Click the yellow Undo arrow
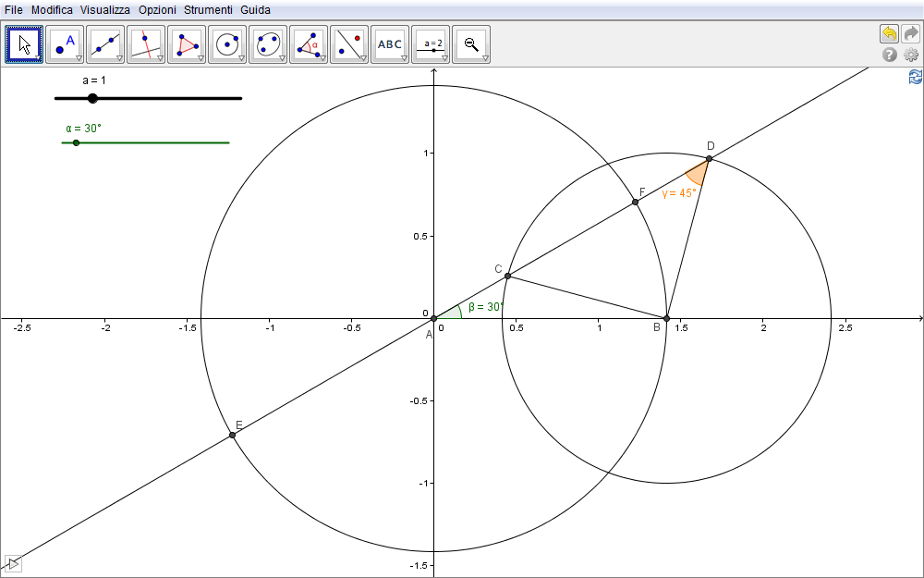 coord(889,33)
